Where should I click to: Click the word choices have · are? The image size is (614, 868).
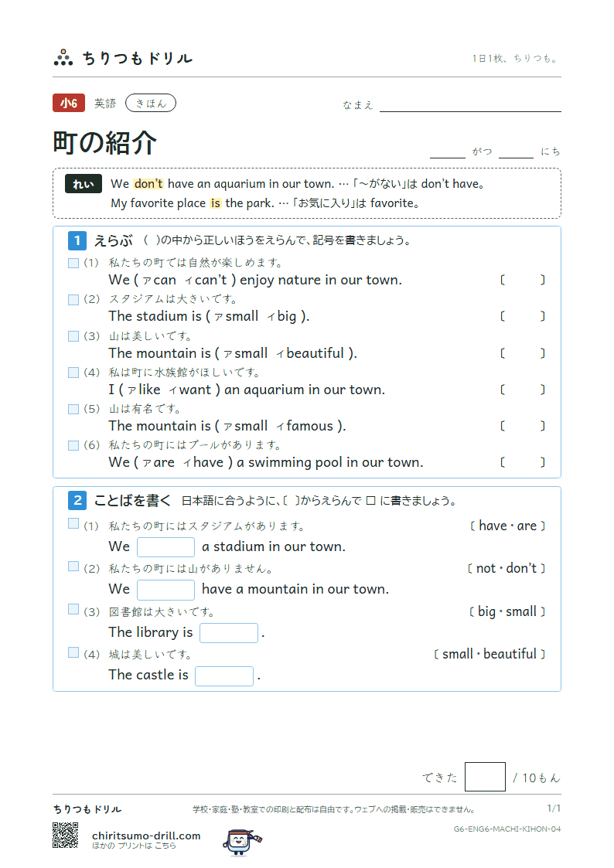508,526
